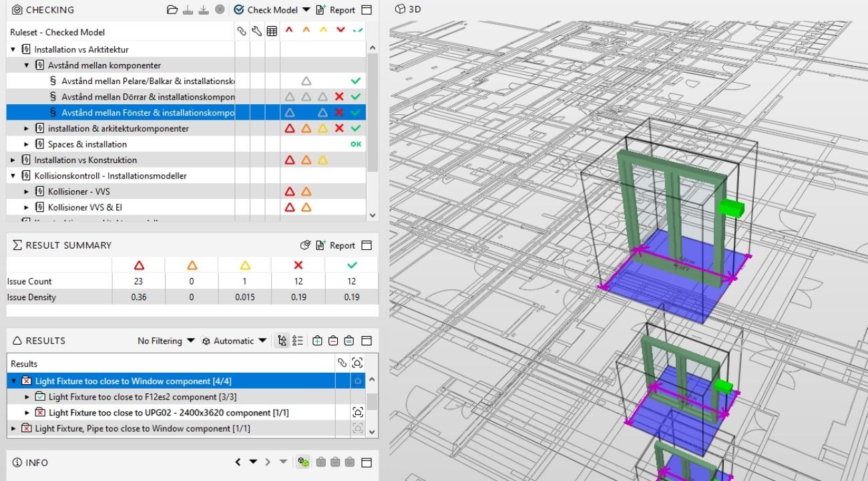This screenshot has height=481, width=868.
Task: Click the green check accepted column header
Action: [357, 30]
